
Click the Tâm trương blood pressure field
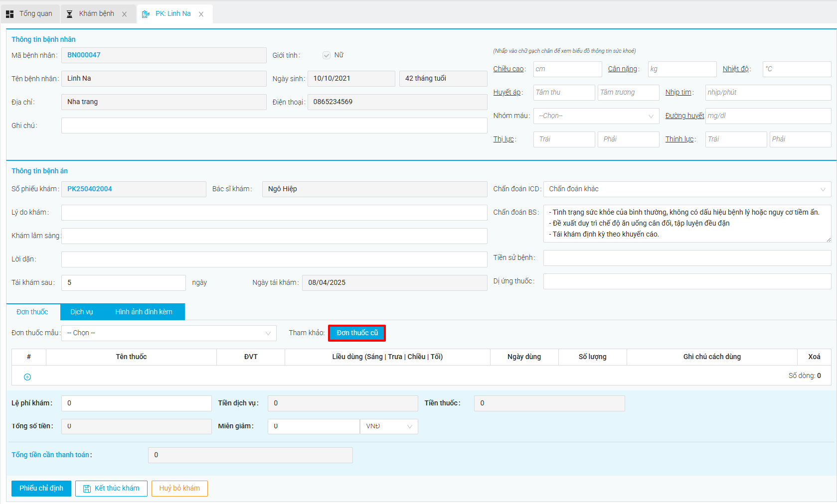pyautogui.click(x=628, y=93)
